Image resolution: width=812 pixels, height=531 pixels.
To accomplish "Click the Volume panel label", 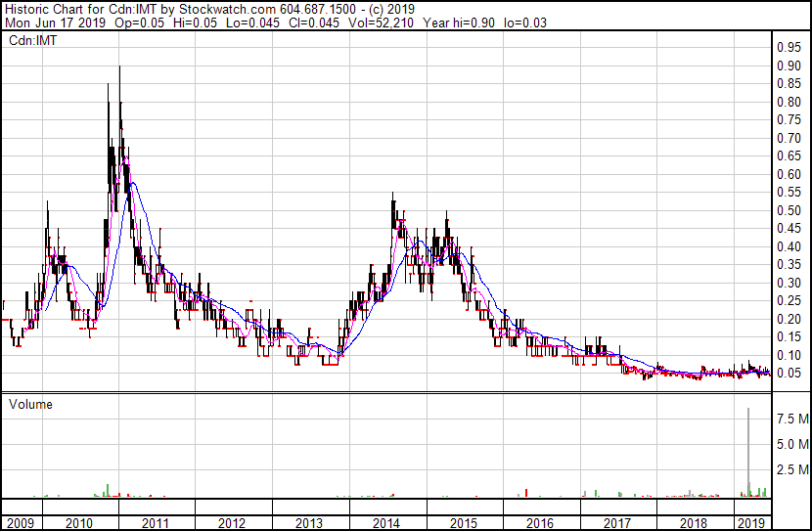I will [30, 404].
